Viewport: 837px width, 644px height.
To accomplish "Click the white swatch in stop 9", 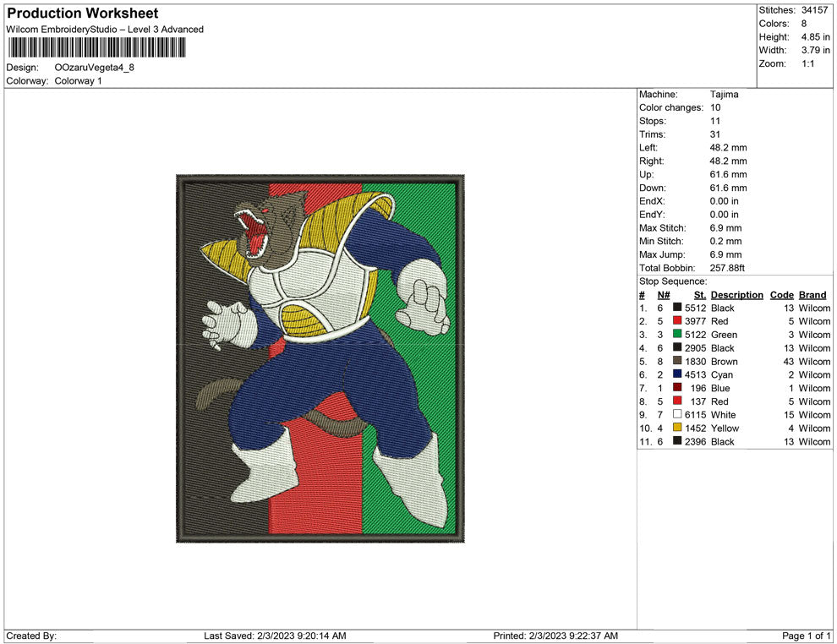I will (x=677, y=414).
